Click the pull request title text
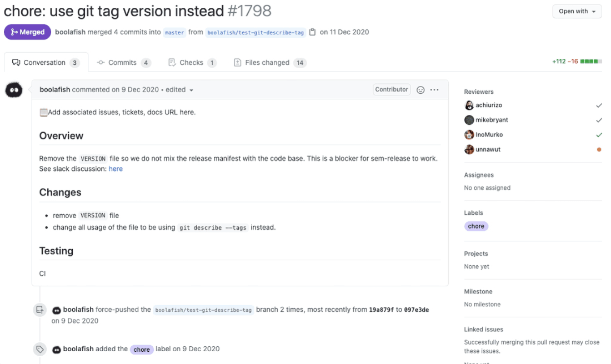 [114, 11]
